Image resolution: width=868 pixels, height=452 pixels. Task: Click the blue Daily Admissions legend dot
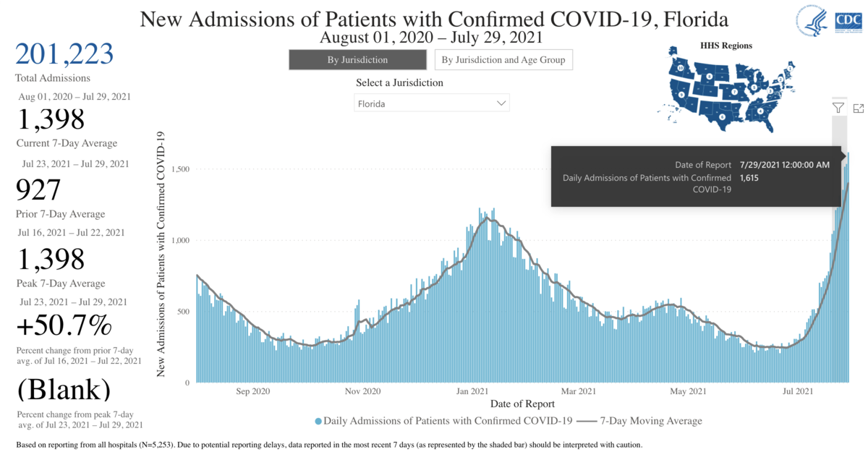[x=318, y=421]
